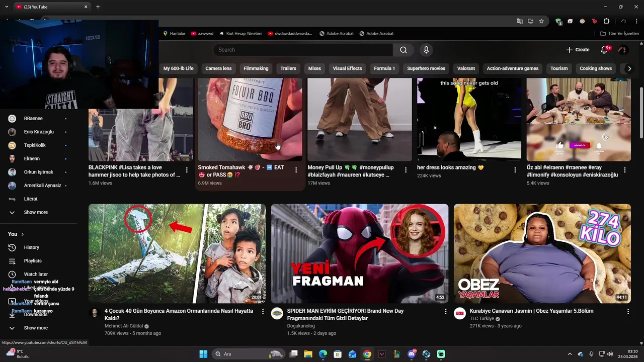644x362 pixels.
Task: Open options menu for Money Pull Up short
Action: click(x=406, y=170)
